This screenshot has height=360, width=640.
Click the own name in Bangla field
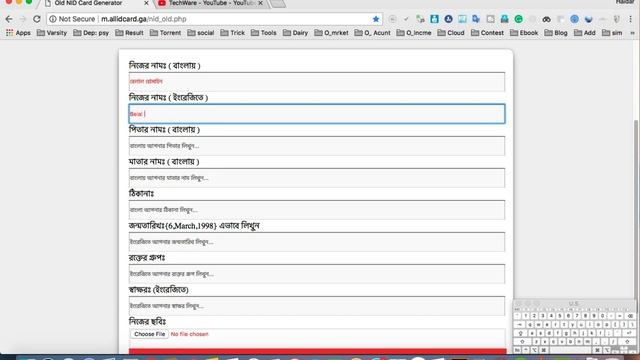click(x=317, y=82)
